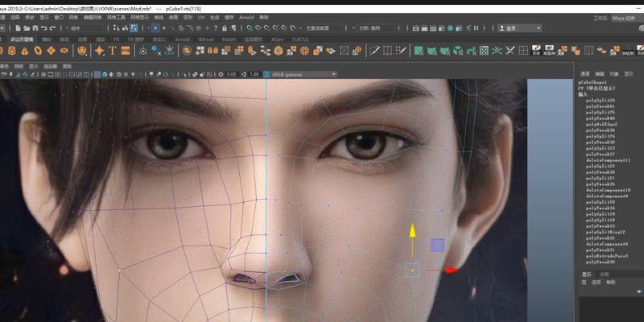Switch to the Bifrost shelf tab
The image size is (644, 322).
tap(206, 39)
